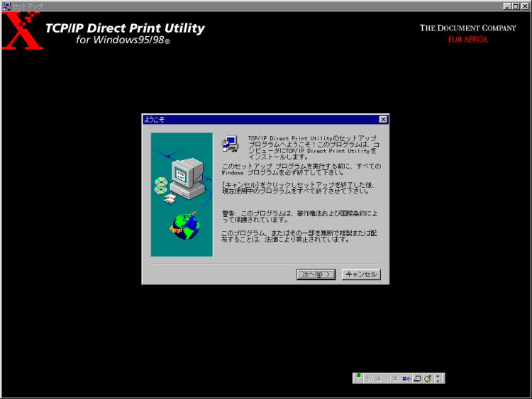The height and width of the screenshot is (399, 532).
Task: Click the for Windows95/98 subtitle
Action: pos(123,40)
